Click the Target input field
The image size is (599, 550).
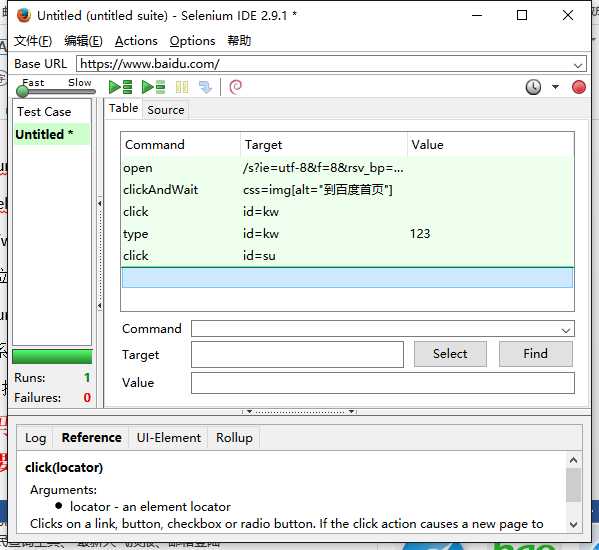[x=297, y=354]
